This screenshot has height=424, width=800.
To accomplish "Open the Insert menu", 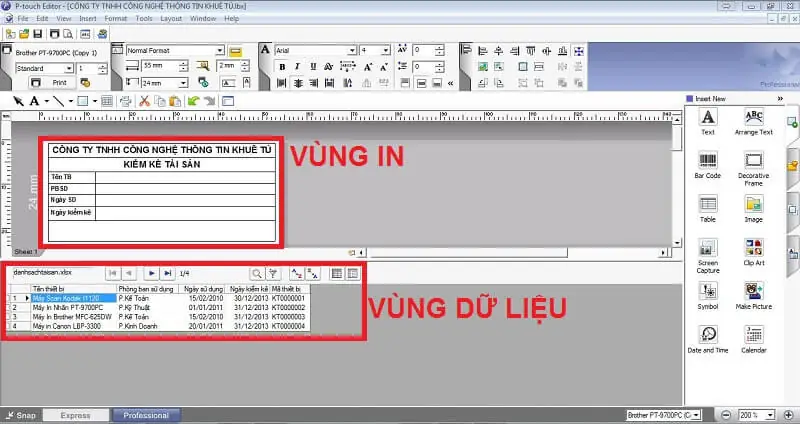I will click(88, 18).
